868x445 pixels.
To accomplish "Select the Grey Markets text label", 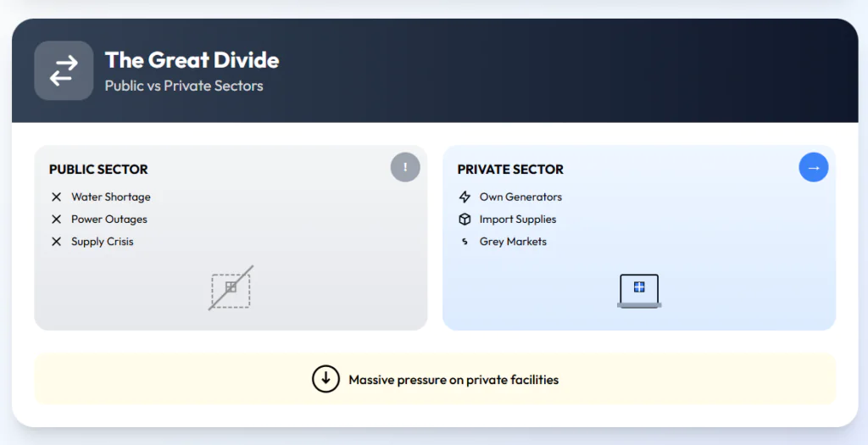I will click(x=513, y=242).
